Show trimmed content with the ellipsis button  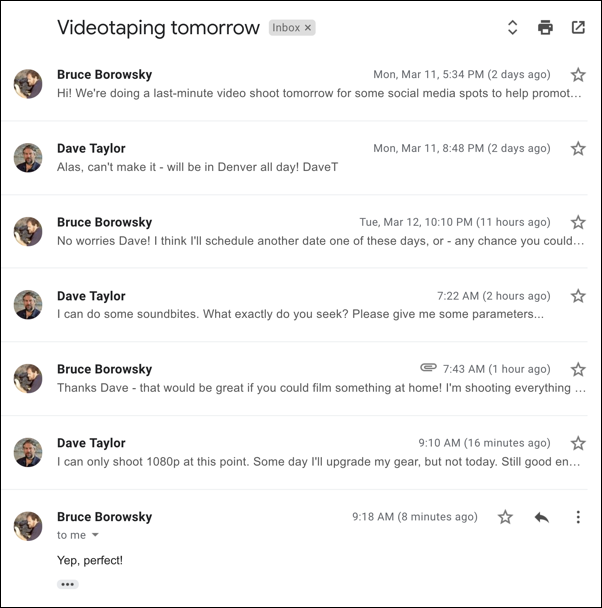pos(68,584)
